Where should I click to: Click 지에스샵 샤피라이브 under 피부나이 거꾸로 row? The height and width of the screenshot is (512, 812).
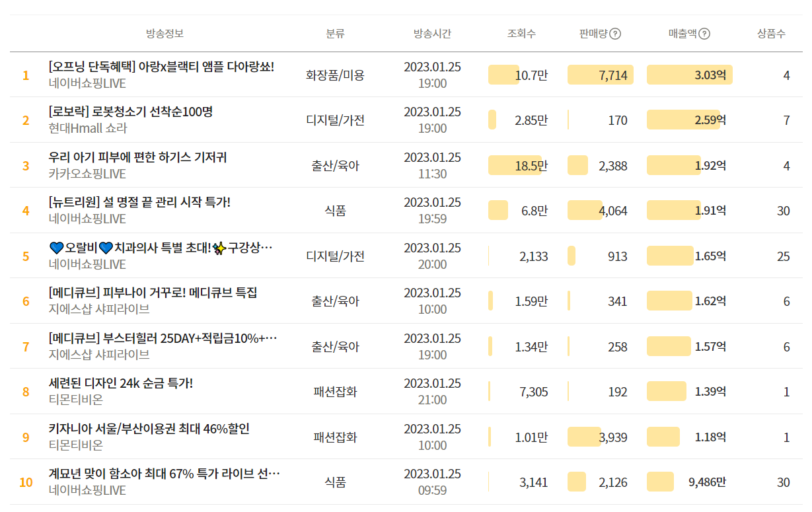(99, 309)
